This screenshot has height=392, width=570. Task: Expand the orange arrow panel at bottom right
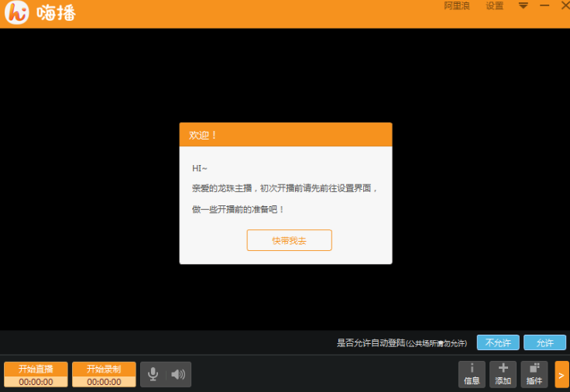561,374
